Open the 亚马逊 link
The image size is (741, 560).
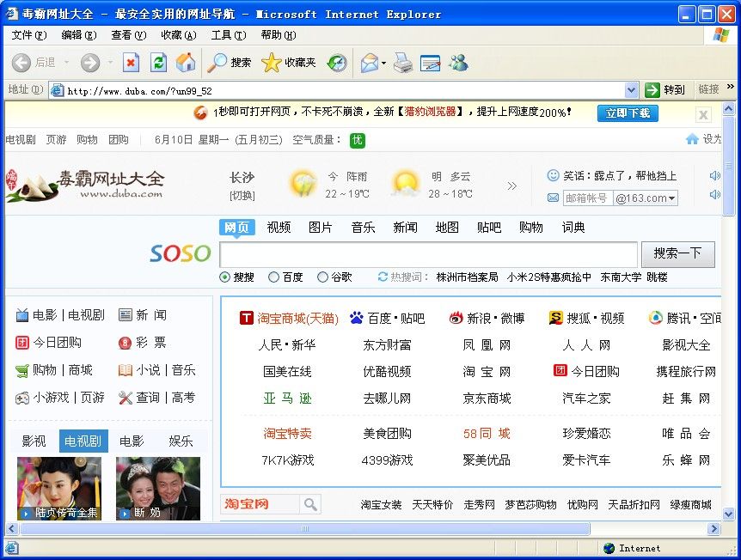(287, 399)
